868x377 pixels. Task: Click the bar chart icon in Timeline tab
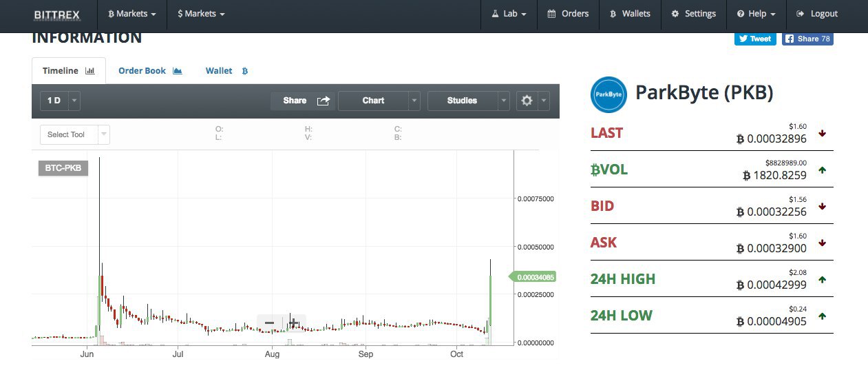[90, 71]
